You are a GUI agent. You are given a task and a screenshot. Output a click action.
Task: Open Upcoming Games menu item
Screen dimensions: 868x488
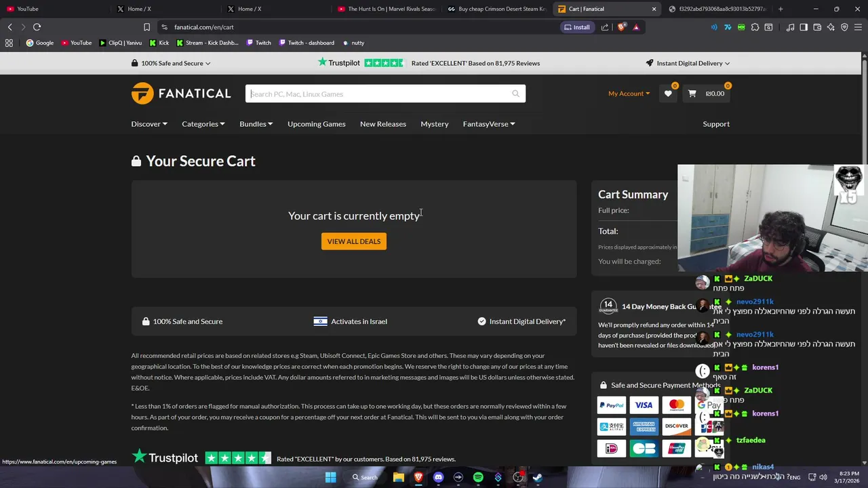pos(316,124)
